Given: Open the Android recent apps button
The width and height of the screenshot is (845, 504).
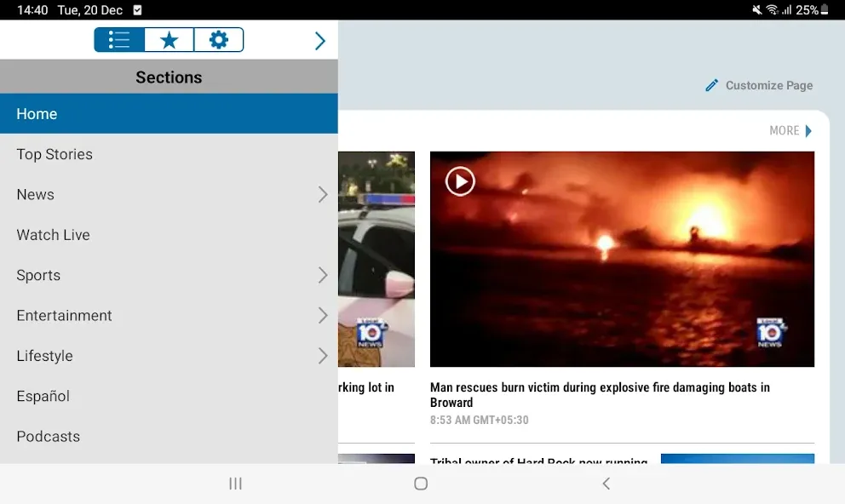Looking at the screenshot, I should pyautogui.click(x=235, y=484).
